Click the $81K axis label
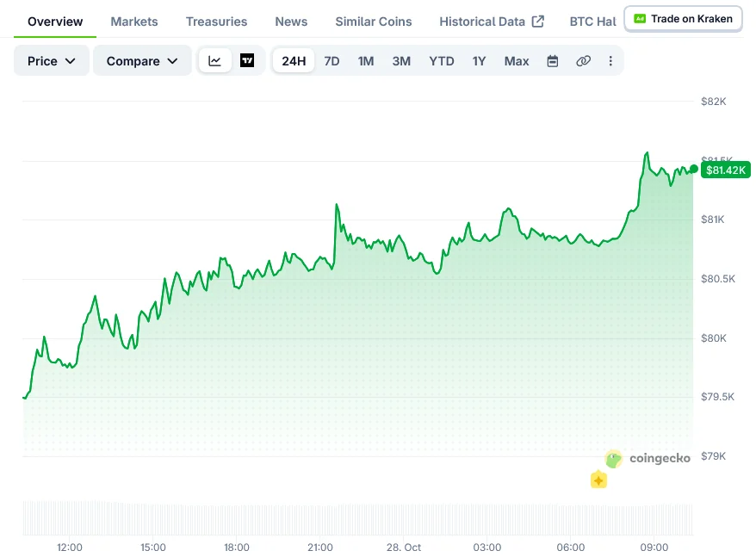756x557 pixels. [713, 220]
